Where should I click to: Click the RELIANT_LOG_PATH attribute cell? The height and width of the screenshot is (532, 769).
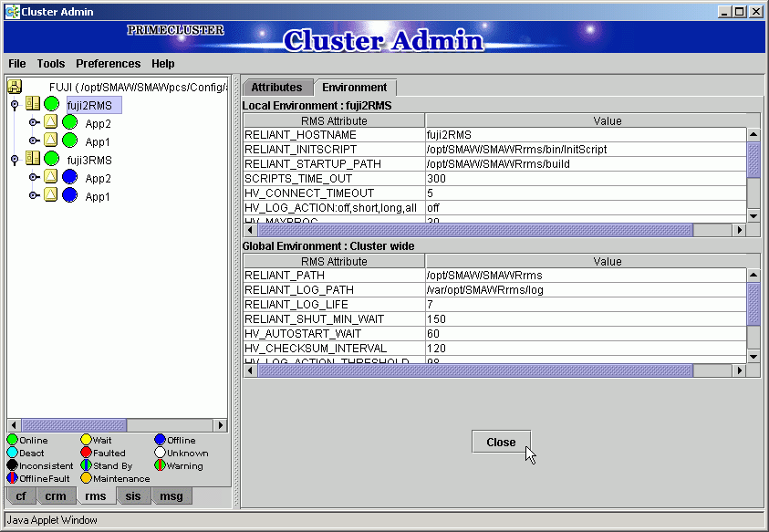pyautogui.click(x=334, y=290)
